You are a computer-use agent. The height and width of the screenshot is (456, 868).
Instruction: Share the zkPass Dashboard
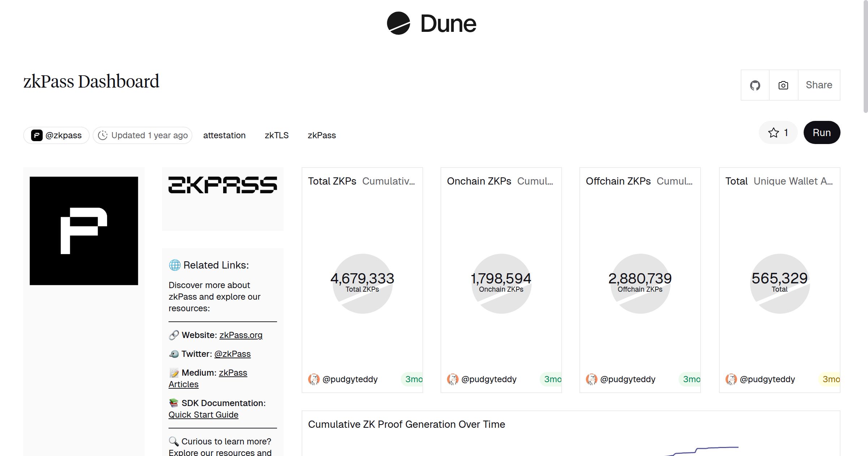point(819,85)
